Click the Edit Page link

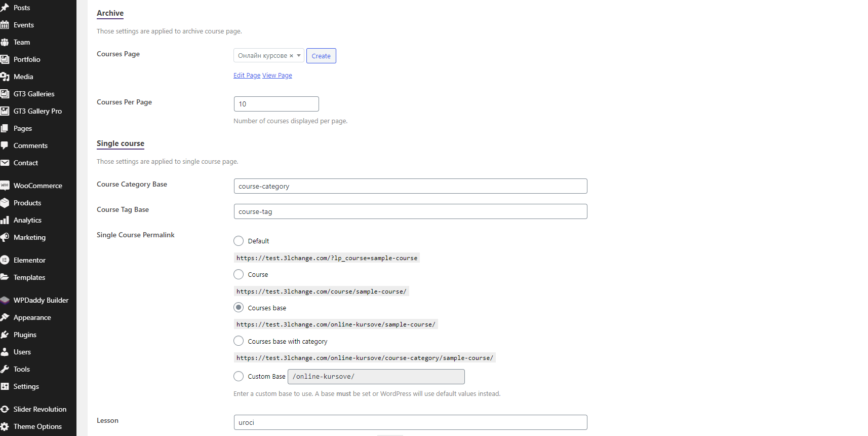[x=247, y=76]
